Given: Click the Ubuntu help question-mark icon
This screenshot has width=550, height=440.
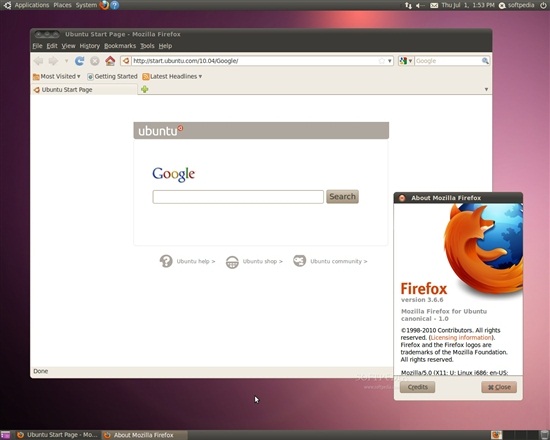Looking at the screenshot, I should tap(166, 261).
